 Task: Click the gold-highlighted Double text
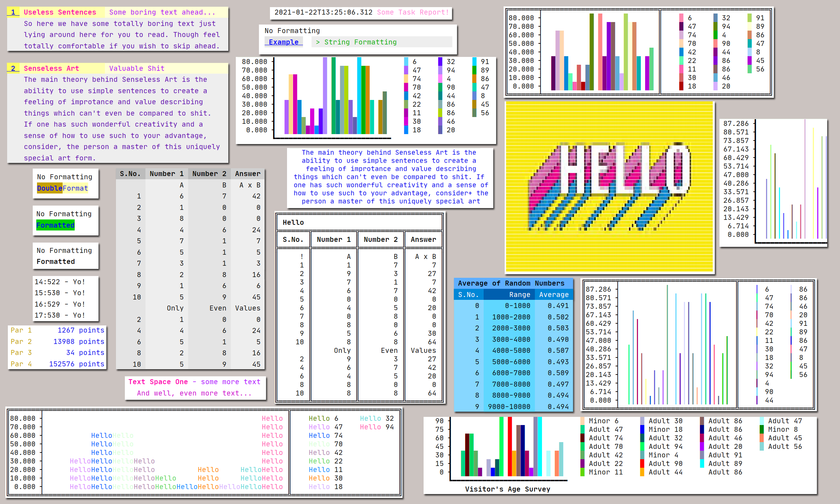coord(49,188)
